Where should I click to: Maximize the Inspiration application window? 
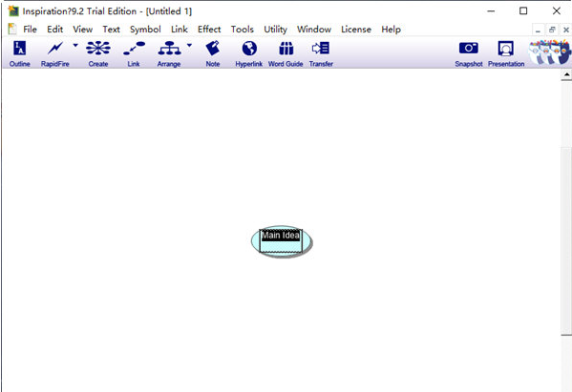(x=523, y=10)
